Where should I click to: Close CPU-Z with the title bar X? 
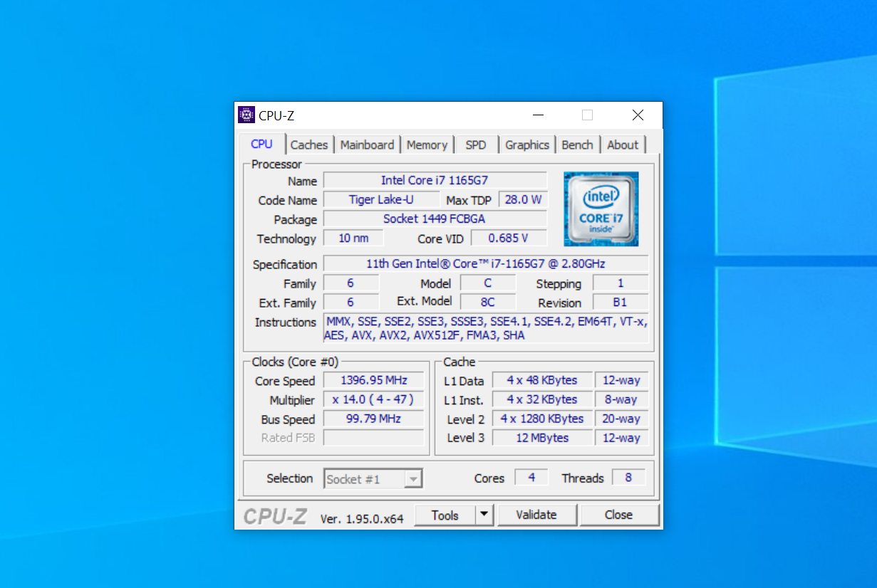point(638,115)
